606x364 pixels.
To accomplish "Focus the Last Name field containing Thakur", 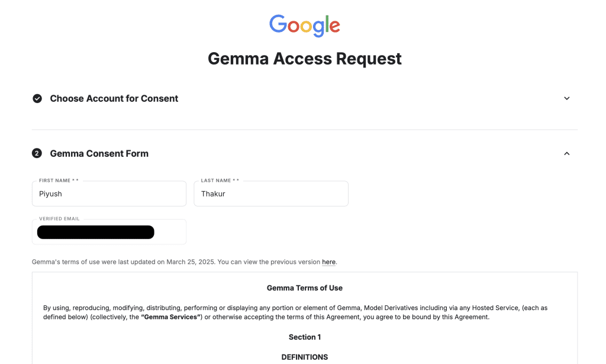I will point(271,194).
